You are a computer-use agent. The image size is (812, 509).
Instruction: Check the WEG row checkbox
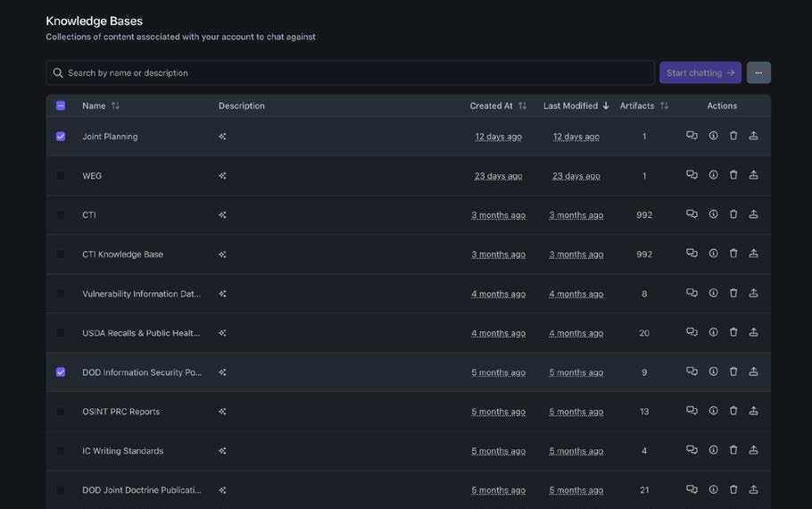(x=61, y=176)
